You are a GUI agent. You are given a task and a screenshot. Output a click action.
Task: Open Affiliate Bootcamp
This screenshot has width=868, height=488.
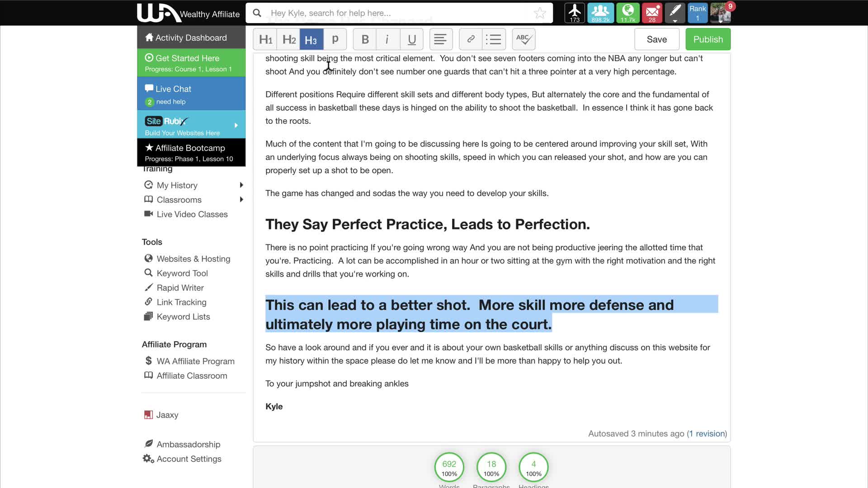point(191,153)
